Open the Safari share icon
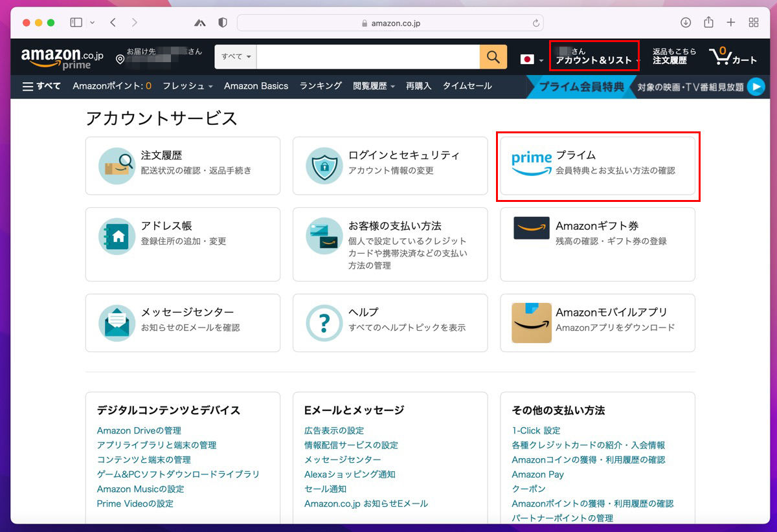The height and width of the screenshot is (532, 777). (x=708, y=22)
